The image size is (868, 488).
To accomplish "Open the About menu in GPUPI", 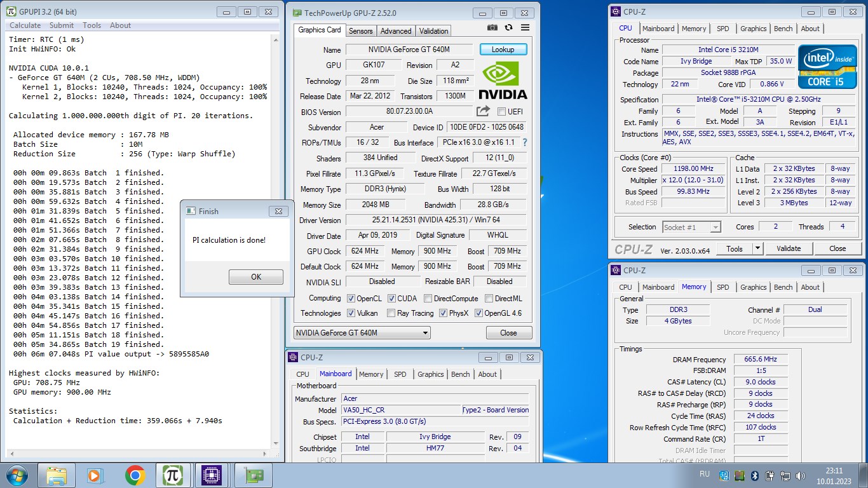I will [120, 25].
